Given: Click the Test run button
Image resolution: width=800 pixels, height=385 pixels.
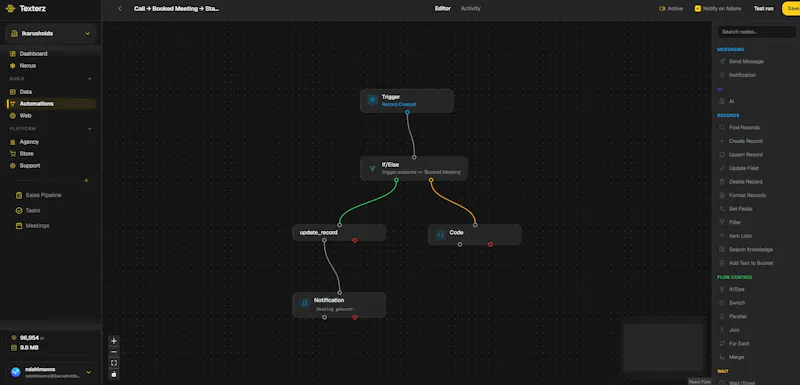Looking at the screenshot, I should pos(763,9).
